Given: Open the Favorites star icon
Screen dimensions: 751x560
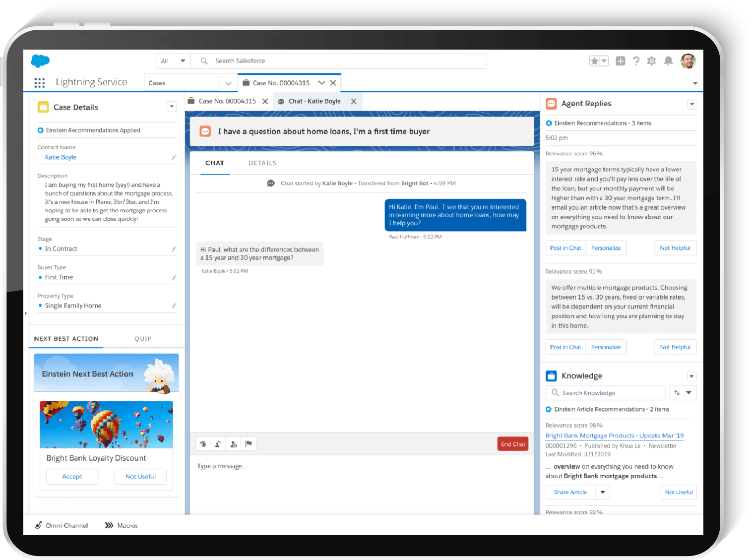Looking at the screenshot, I should click(x=594, y=61).
